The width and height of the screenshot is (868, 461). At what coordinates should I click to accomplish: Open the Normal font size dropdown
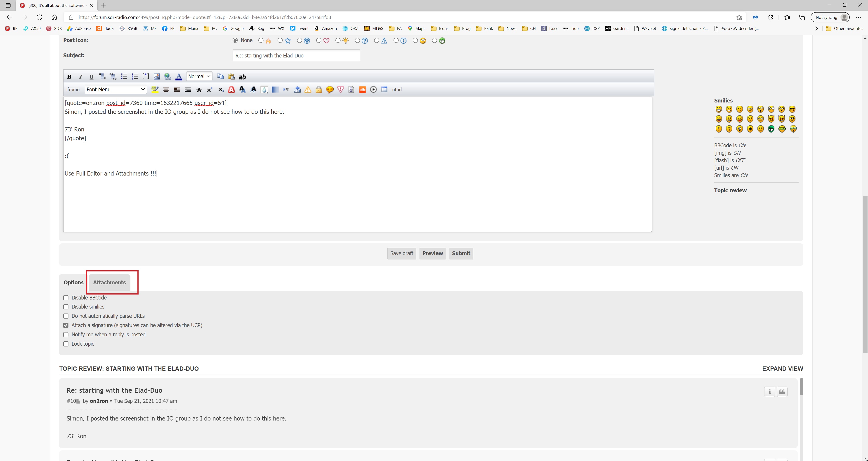(x=199, y=76)
